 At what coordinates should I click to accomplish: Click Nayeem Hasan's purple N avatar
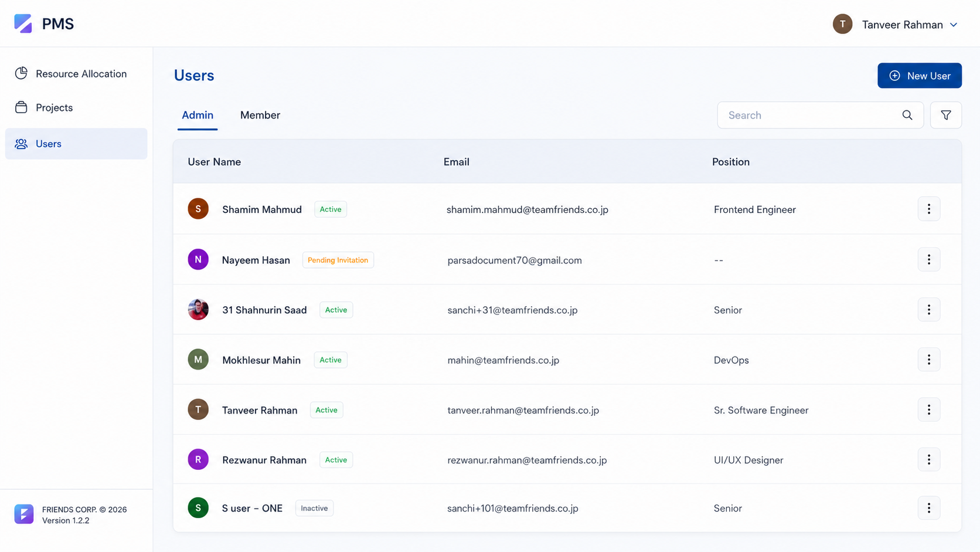pyautogui.click(x=198, y=259)
